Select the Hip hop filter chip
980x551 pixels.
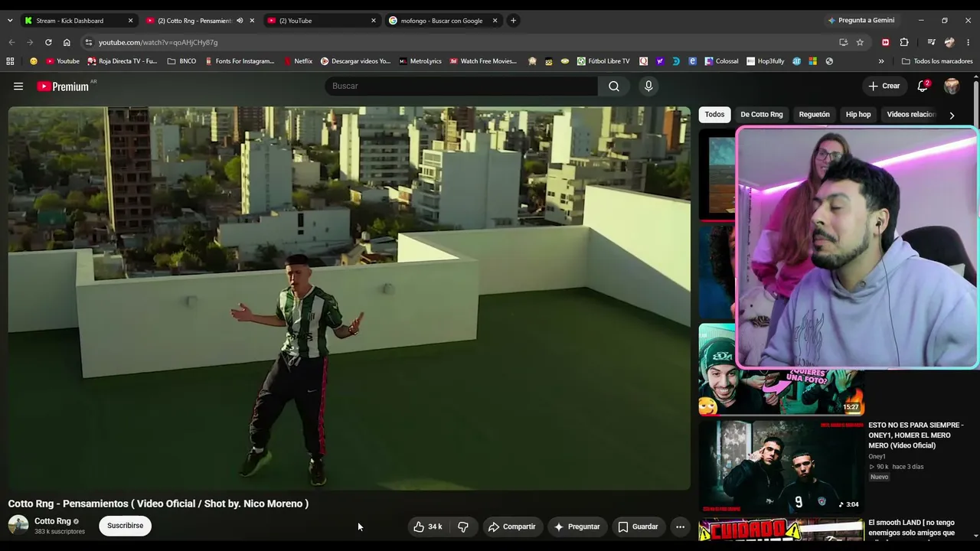pos(858,115)
